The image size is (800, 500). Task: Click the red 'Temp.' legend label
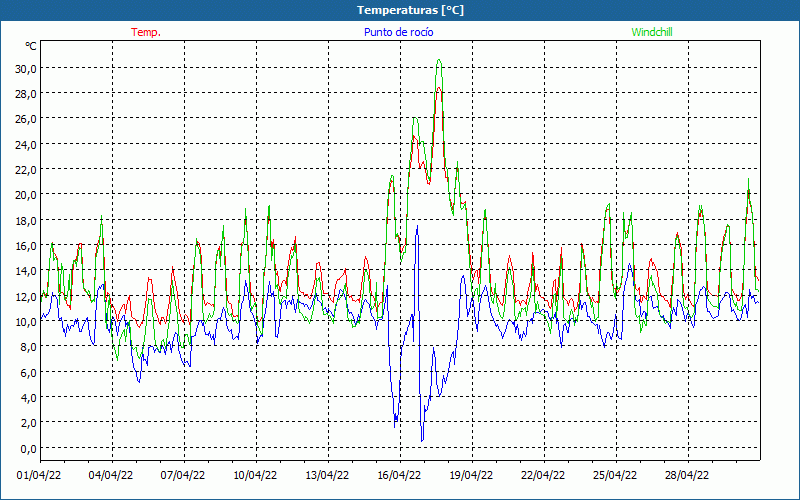146,32
